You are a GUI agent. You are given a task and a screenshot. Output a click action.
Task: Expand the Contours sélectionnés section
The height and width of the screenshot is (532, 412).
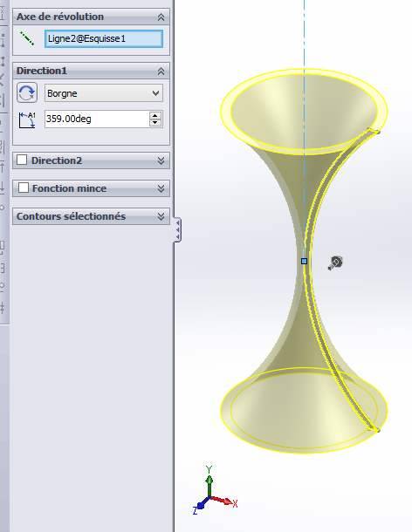tap(161, 216)
